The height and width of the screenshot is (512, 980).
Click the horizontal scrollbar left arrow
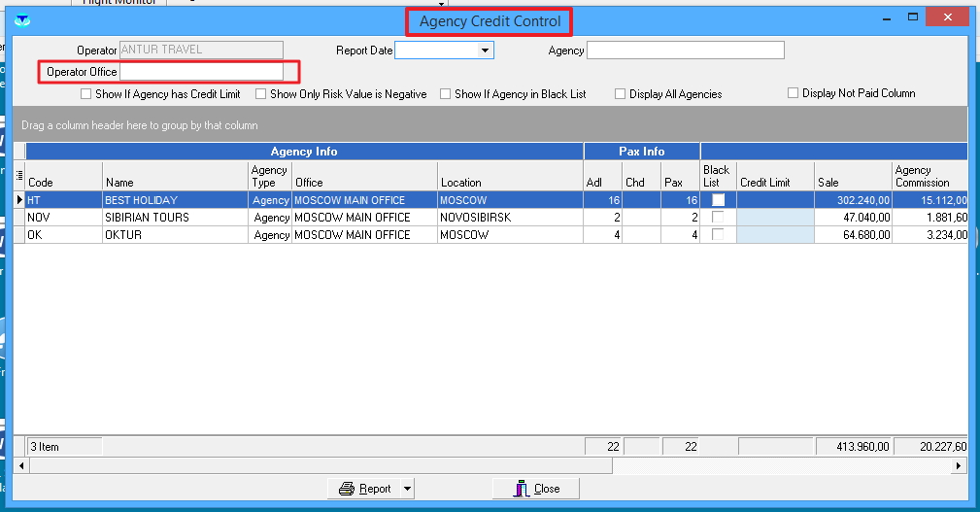(x=20, y=466)
